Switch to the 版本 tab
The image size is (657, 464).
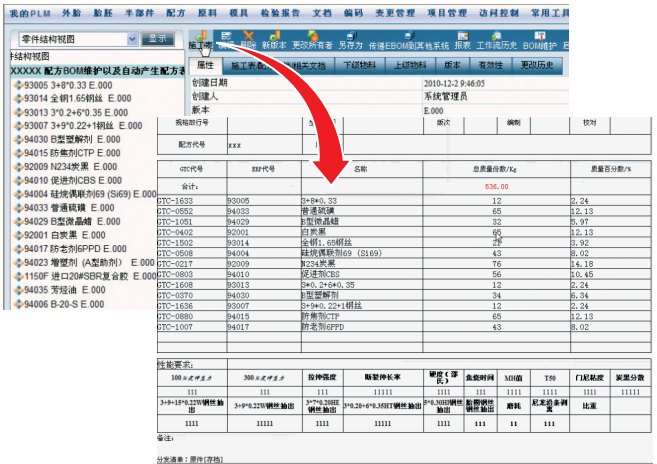tap(452, 65)
